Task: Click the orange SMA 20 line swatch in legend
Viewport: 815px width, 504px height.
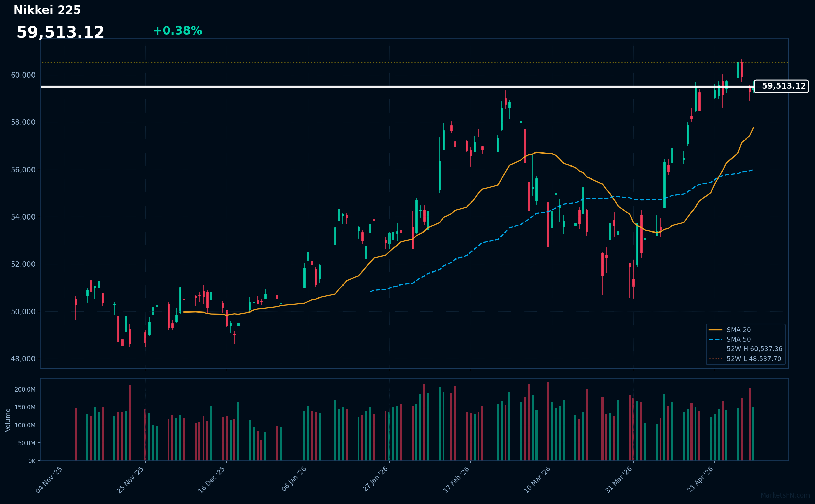Action: point(715,330)
